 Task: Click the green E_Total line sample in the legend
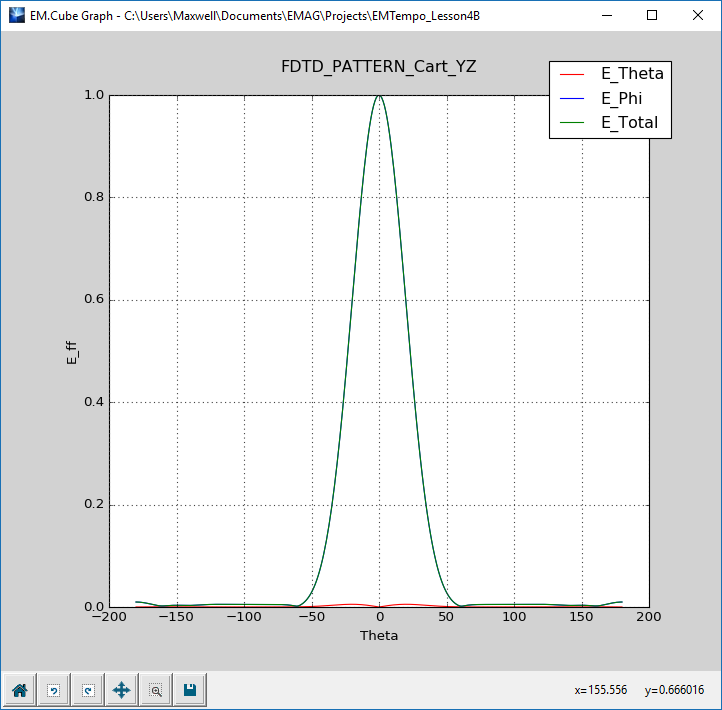tap(573, 124)
